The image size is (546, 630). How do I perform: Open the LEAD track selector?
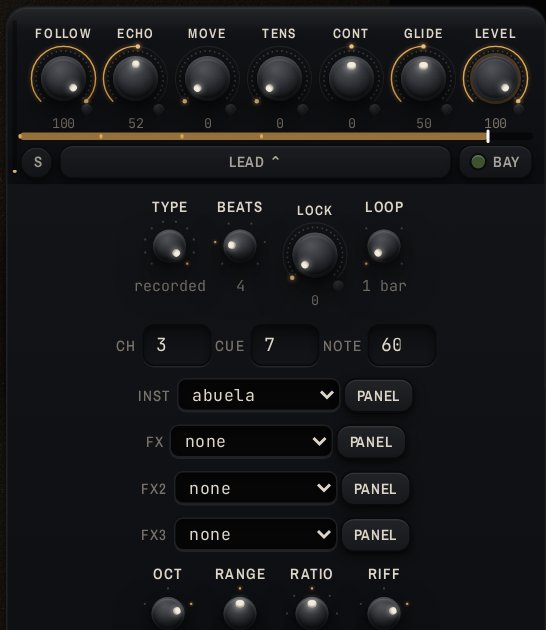click(255, 162)
